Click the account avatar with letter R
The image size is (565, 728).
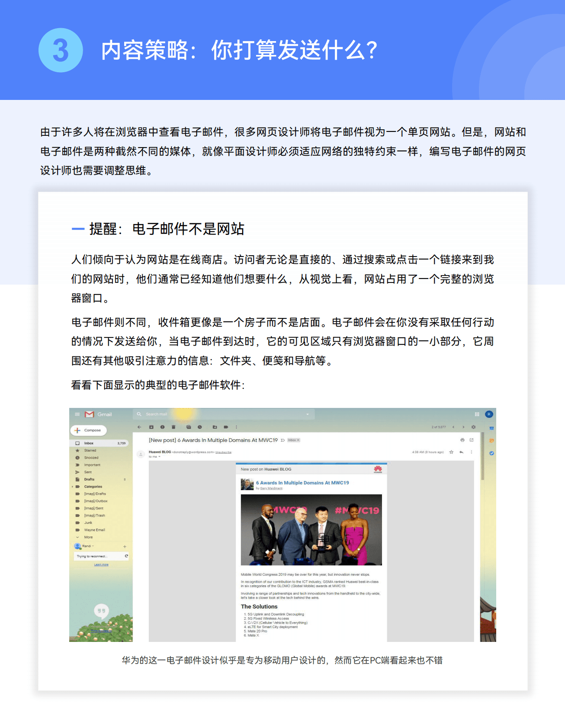[489, 414]
